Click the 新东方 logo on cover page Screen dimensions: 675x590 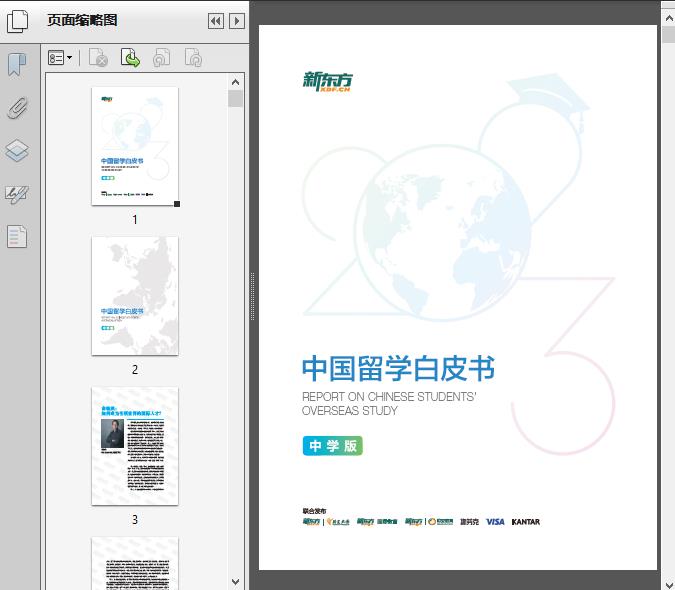pos(328,82)
